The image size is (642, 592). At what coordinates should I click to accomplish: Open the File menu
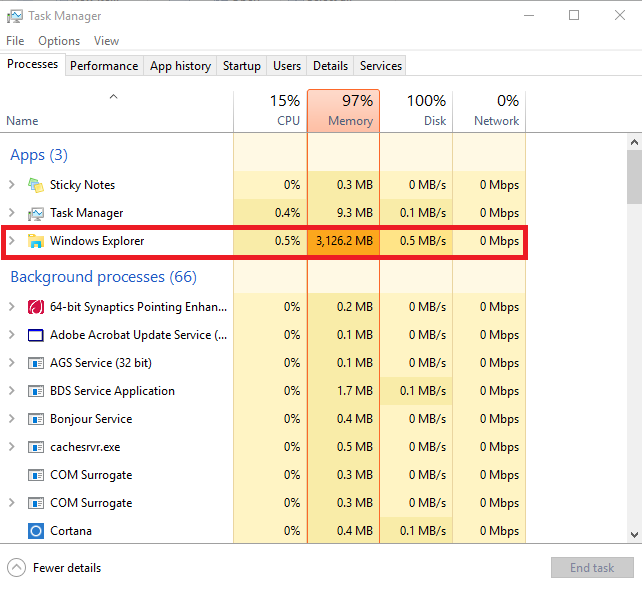(15, 41)
